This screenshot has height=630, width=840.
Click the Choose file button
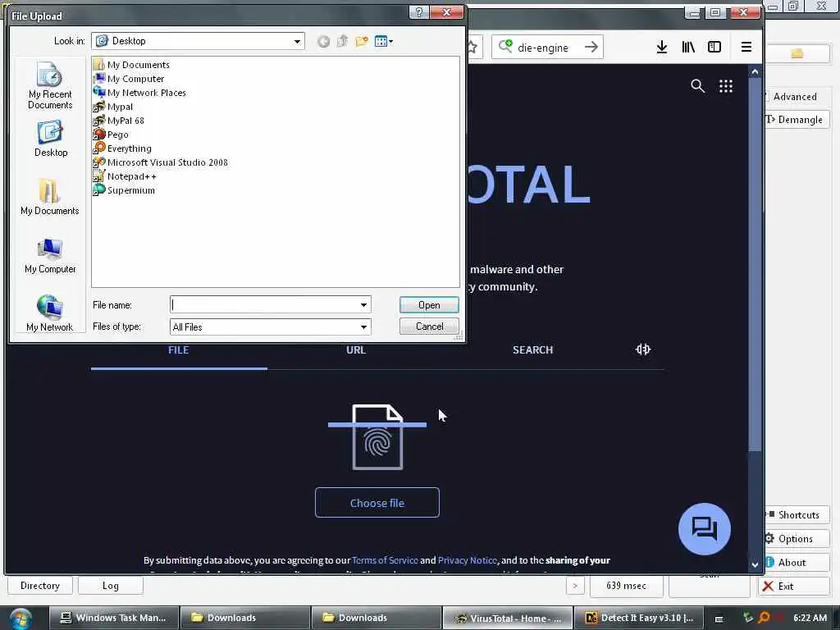pyautogui.click(x=377, y=503)
